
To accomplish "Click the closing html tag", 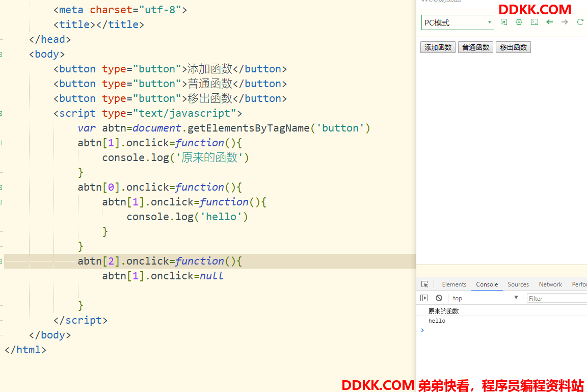I will pos(25,350).
